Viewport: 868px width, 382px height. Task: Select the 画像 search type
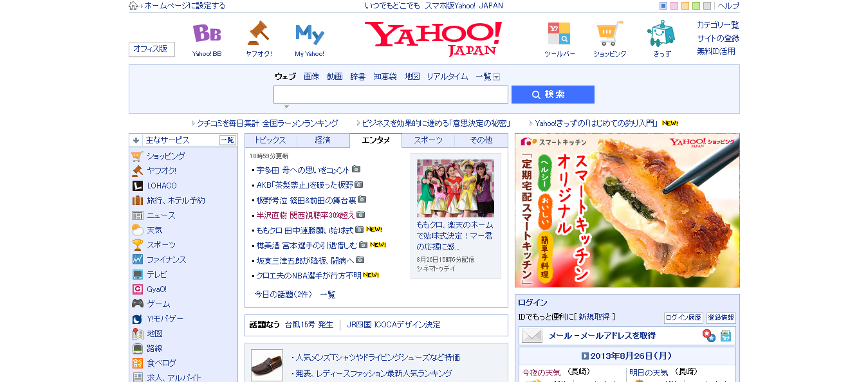point(311,77)
